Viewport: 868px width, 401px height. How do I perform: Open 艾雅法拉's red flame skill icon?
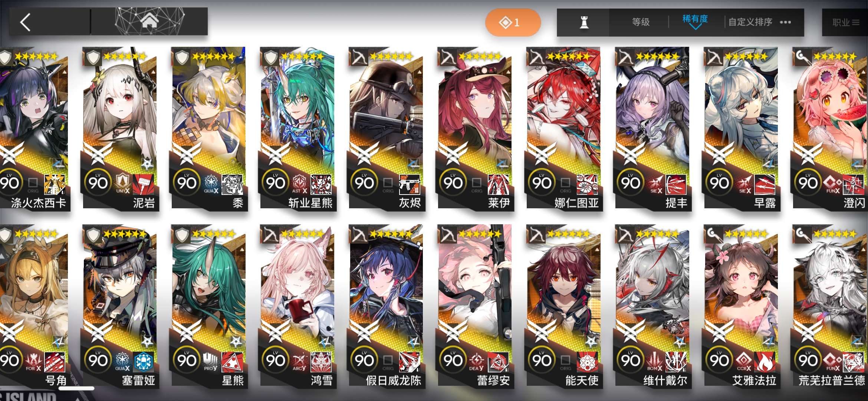[765, 362]
